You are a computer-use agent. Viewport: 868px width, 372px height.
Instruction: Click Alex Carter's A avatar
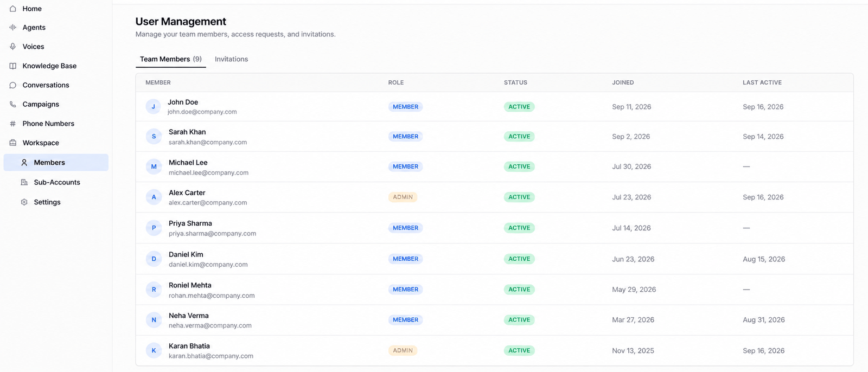point(154,197)
